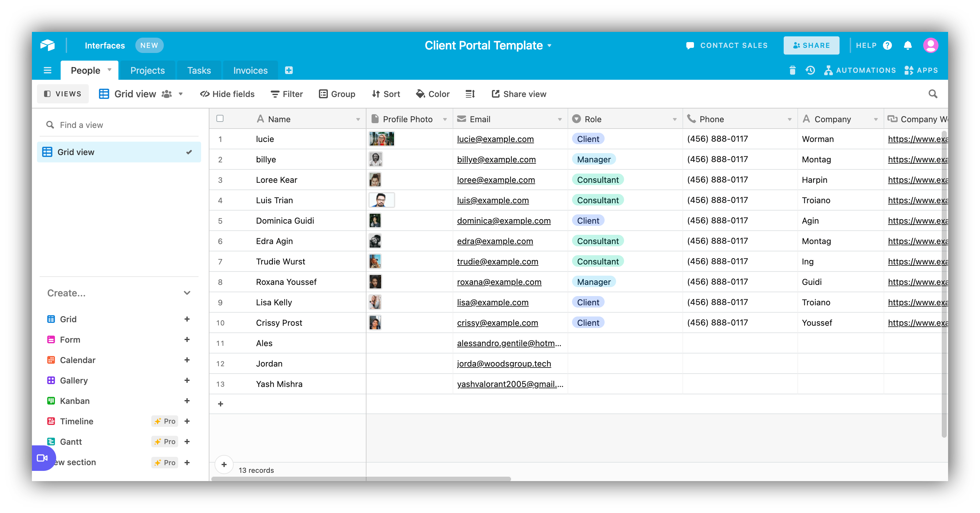Open row height settings
Image resolution: width=980 pixels, height=513 pixels.
pos(470,93)
